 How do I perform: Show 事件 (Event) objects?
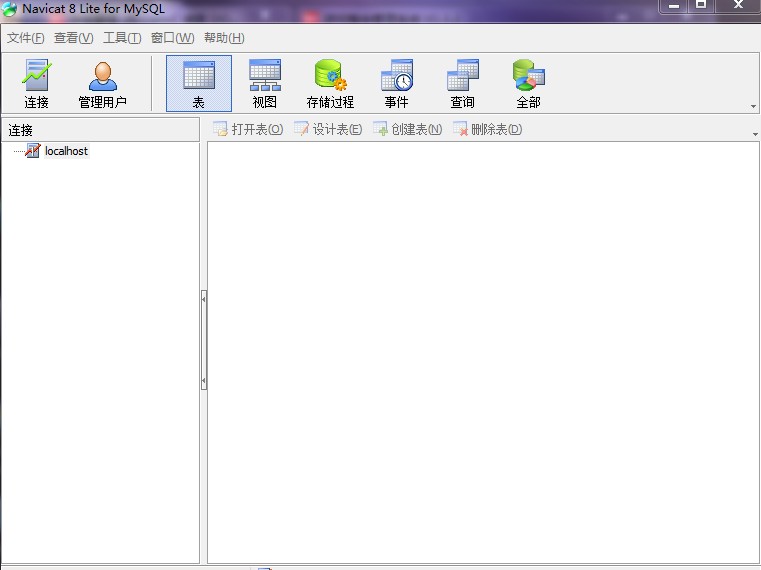point(397,84)
